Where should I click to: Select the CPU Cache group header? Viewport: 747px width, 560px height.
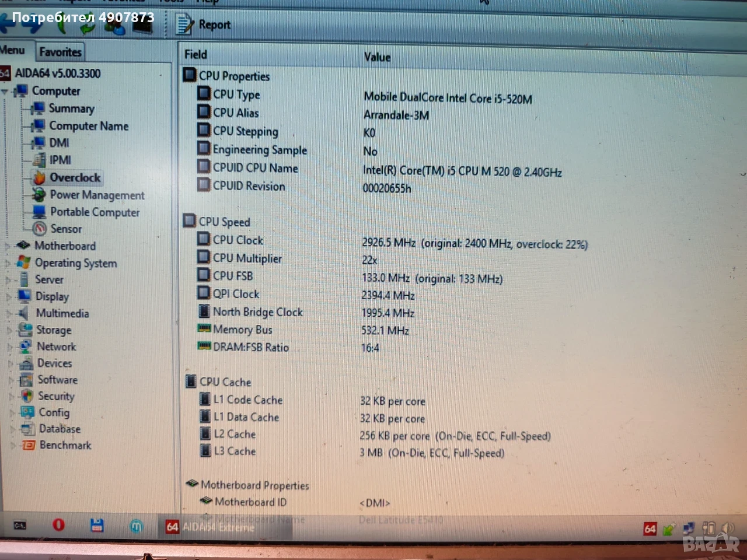click(225, 381)
